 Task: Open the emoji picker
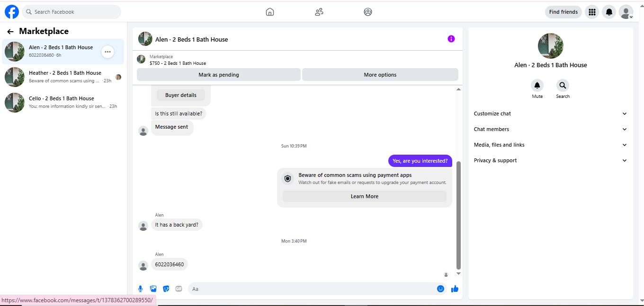coord(441,289)
